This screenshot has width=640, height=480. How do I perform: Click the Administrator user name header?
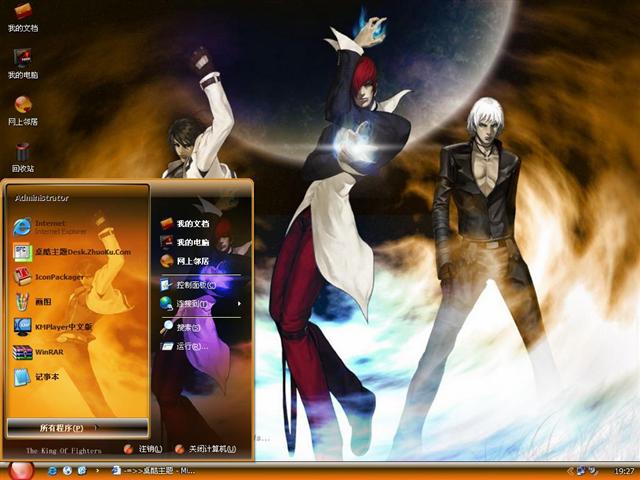pyautogui.click(x=42, y=198)
